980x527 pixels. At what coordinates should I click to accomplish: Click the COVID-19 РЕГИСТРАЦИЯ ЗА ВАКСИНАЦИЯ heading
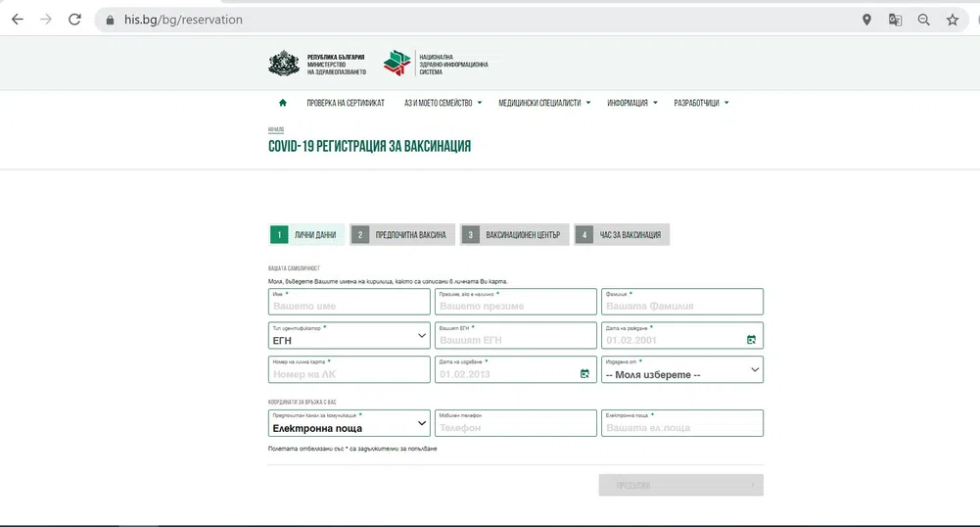(369, 146)
